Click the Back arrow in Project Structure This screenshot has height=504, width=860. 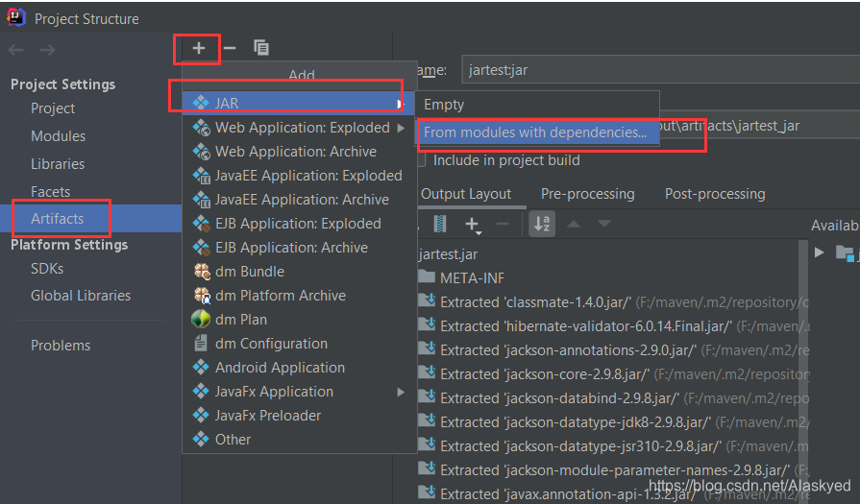[x=16, y=50]
